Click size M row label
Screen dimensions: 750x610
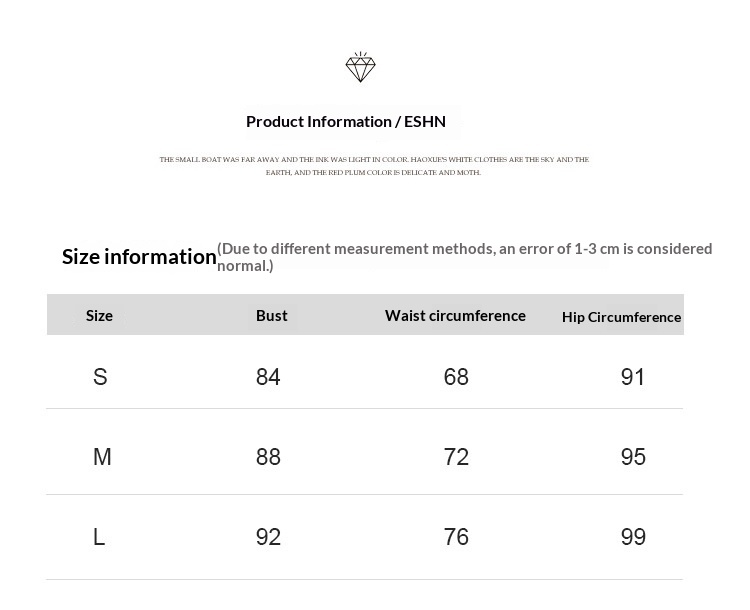(102, 457)
